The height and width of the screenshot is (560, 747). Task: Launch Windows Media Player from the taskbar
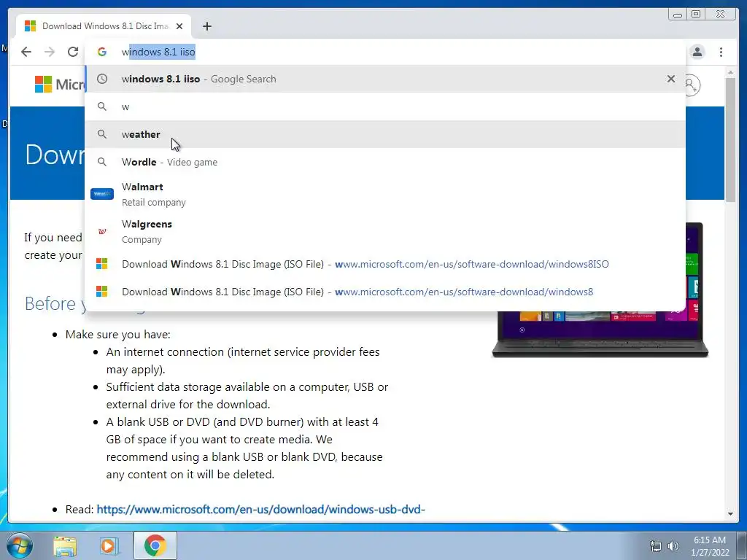pyautogui.click(x=109, y=546)
